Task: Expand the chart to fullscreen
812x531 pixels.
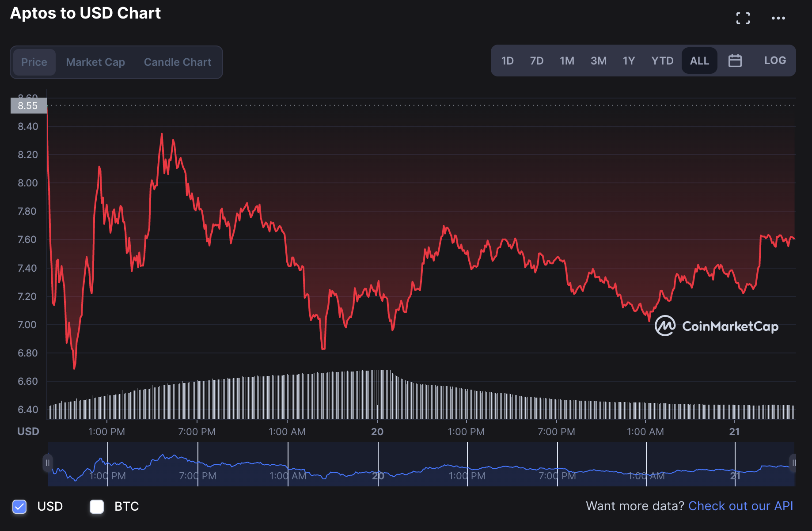Action: point(743,18)
